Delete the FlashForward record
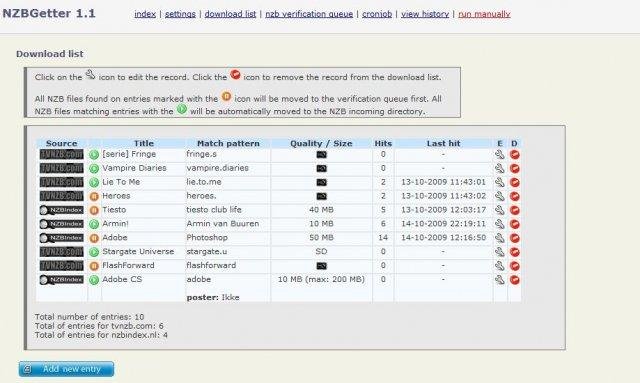The height and width of the screenshot is (383, 640). (x=515, y=265)
